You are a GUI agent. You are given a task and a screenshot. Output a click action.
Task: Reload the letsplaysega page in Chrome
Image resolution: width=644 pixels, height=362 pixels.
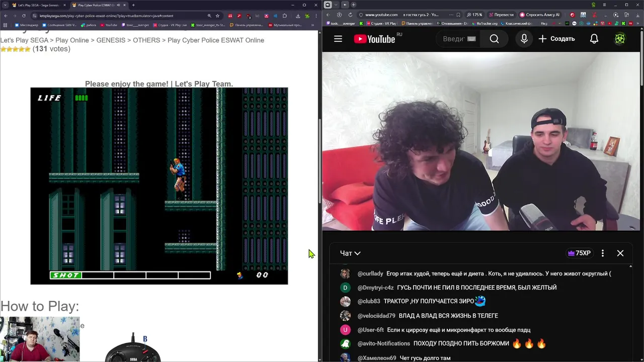[x=24, y=16]
